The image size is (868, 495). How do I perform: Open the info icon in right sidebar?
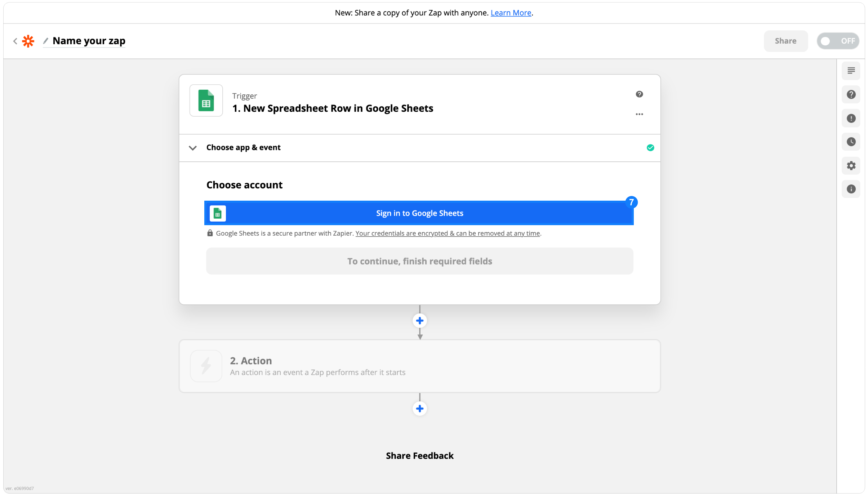851,189
